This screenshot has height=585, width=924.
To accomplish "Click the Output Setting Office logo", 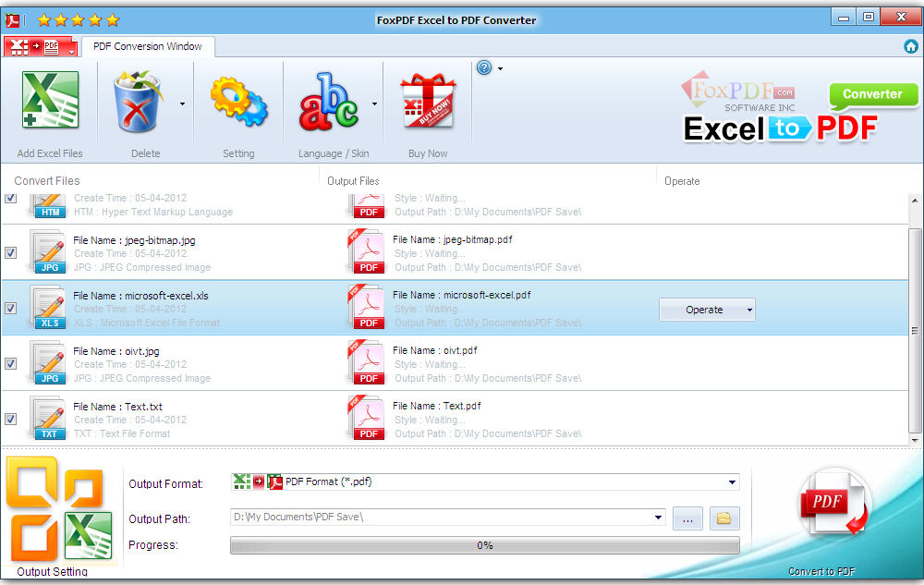I will coord(58,509).
